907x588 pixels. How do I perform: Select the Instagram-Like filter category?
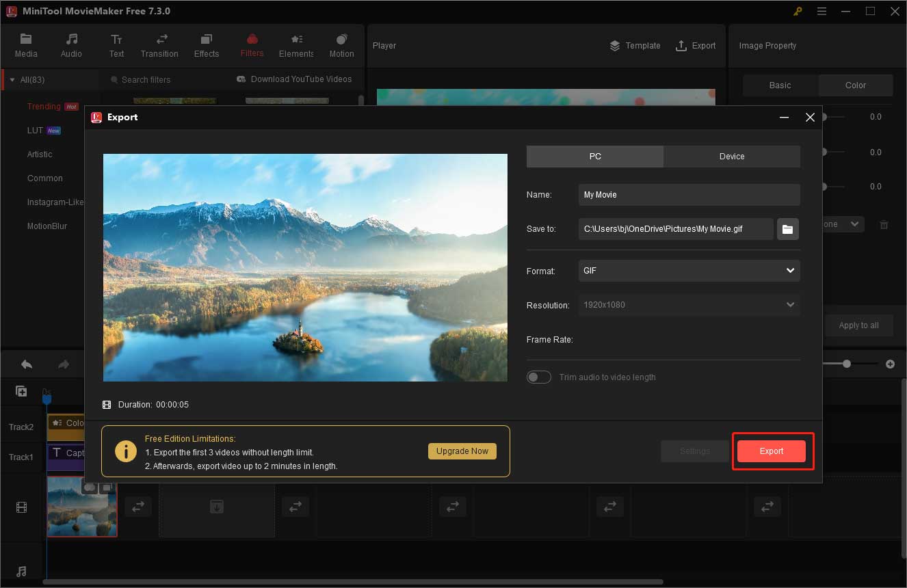click(55, 202)
